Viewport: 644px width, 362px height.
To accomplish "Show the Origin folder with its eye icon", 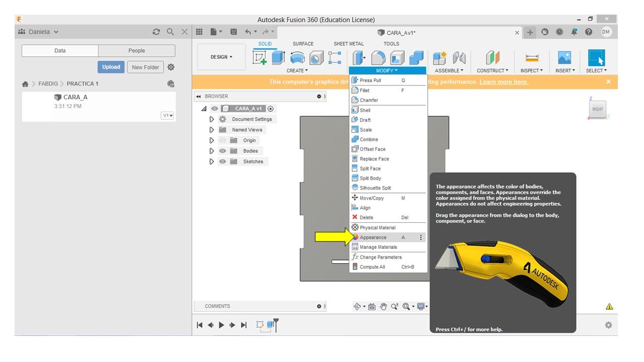I will click(x=222, y=140).
